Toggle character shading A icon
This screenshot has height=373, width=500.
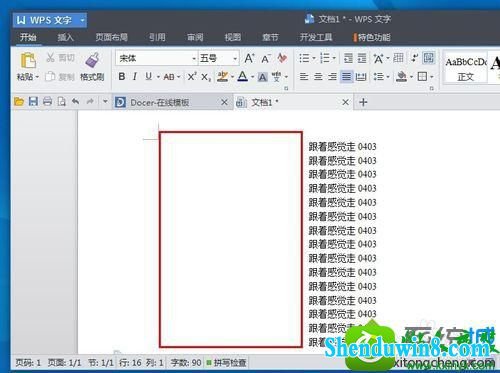click(x=263, y=77)
